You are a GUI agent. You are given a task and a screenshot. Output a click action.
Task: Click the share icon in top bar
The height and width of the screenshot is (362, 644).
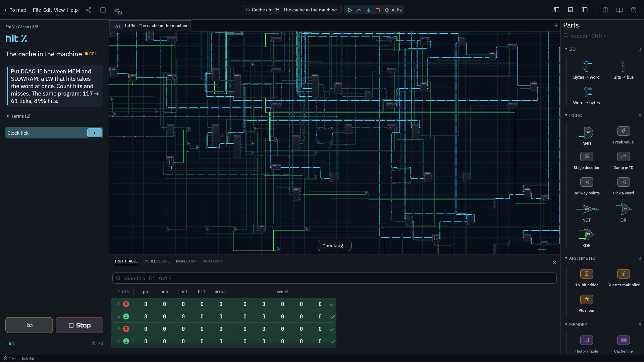tap(89, 10)
